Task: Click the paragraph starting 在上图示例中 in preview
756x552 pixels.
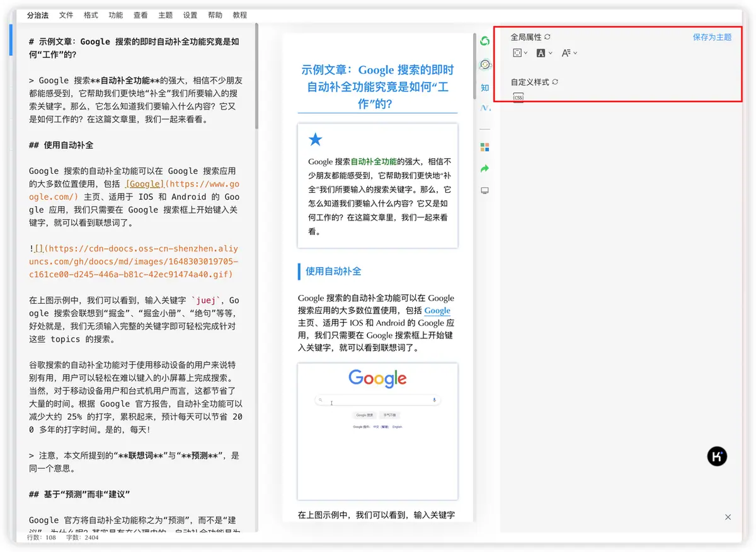Action: tap(376, 515)
